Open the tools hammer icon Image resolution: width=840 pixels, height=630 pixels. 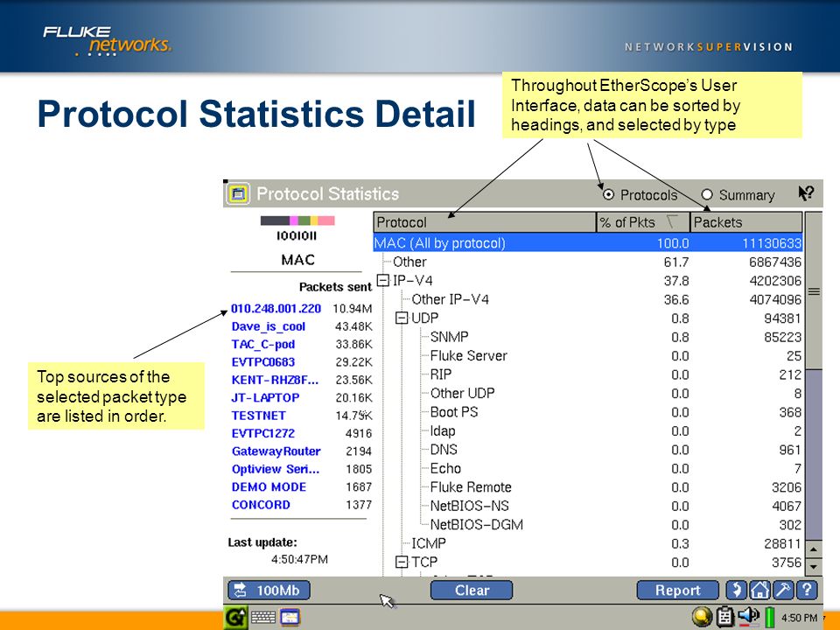(782, 590)
